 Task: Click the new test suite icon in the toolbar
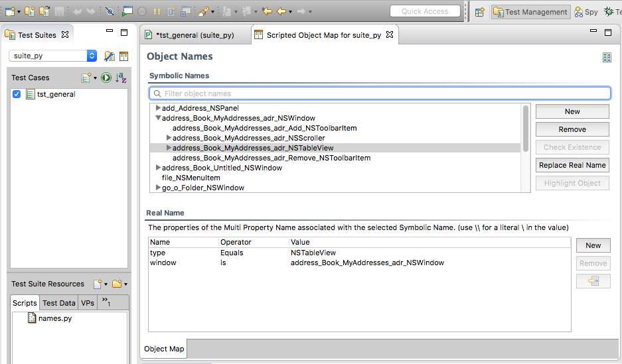[11, 11]
